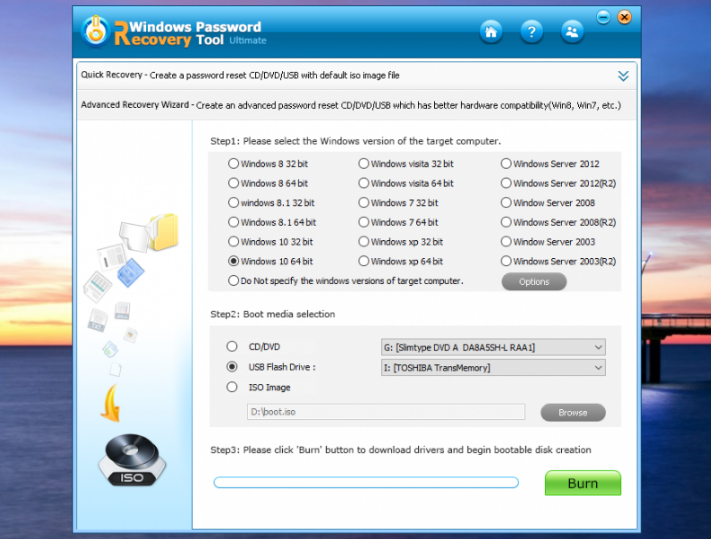The image size is (711, 539).
Task: Select Windows Server 2008(R2)
Action: (558, 222)
